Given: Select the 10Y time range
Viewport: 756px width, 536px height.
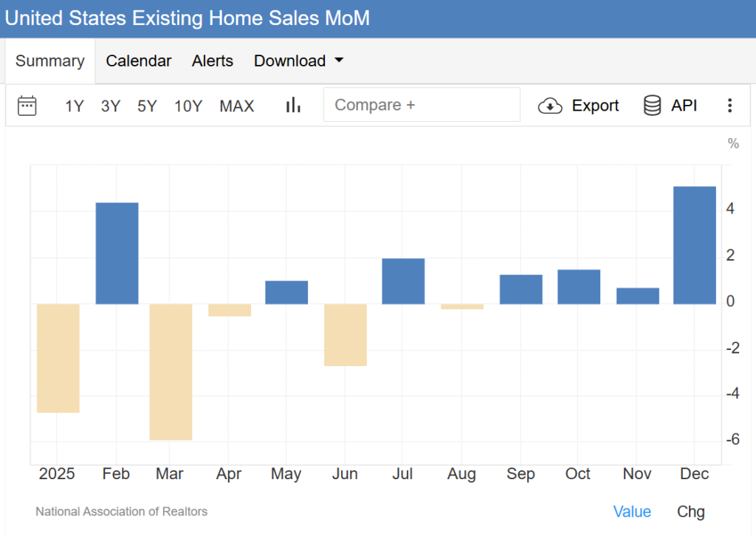Looking at the screenshot, I should [x=188, y=106].
